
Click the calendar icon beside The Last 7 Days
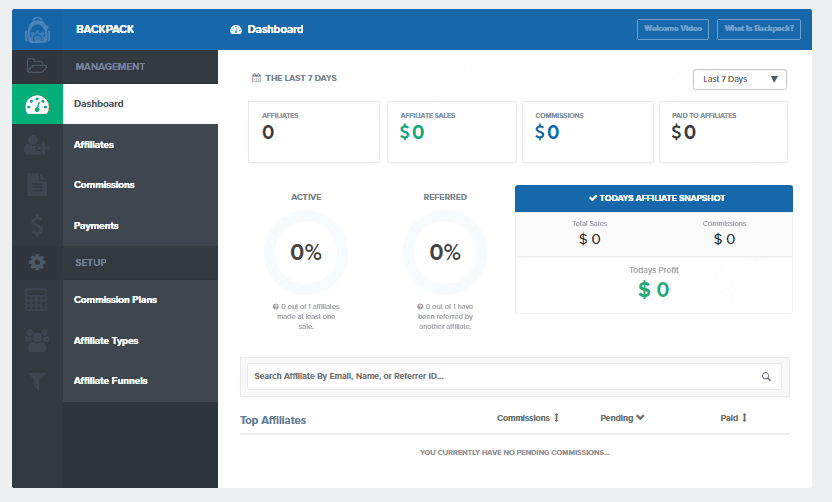click(x=256, y=78)
